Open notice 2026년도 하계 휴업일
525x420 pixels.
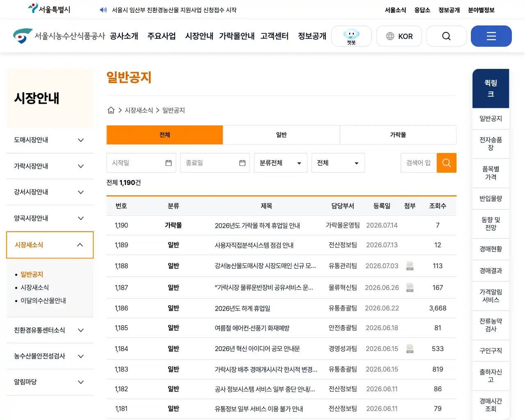pyautogui.click(x=242, y=308)
